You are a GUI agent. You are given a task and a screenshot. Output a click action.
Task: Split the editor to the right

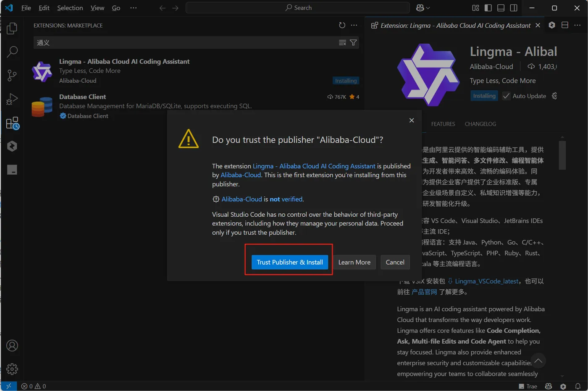[565, 25]
